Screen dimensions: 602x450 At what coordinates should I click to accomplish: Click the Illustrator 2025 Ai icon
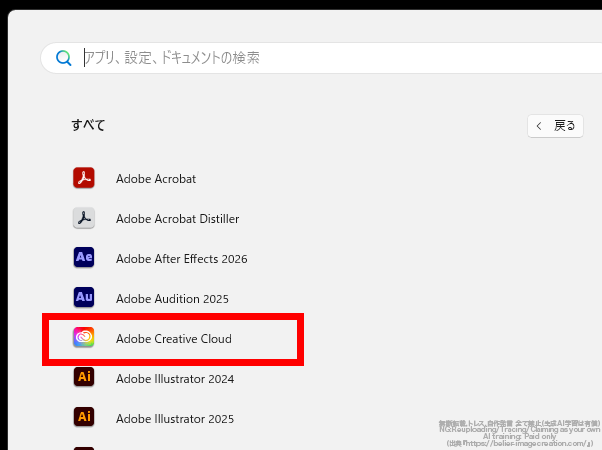[84, 417]
